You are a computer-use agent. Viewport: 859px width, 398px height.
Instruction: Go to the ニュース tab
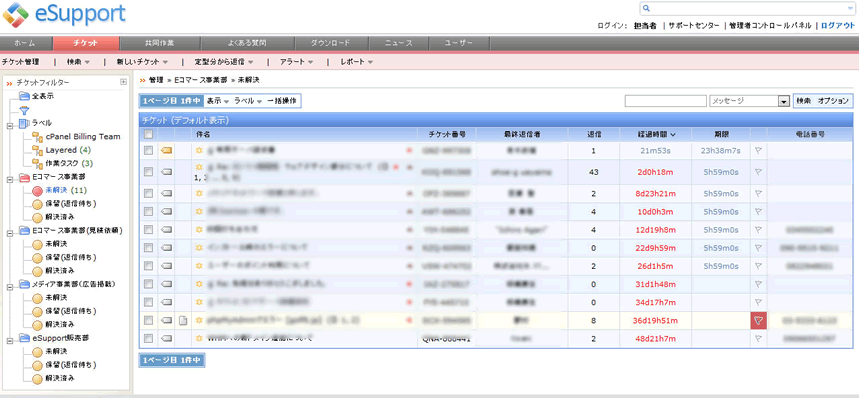pos(398,43)
